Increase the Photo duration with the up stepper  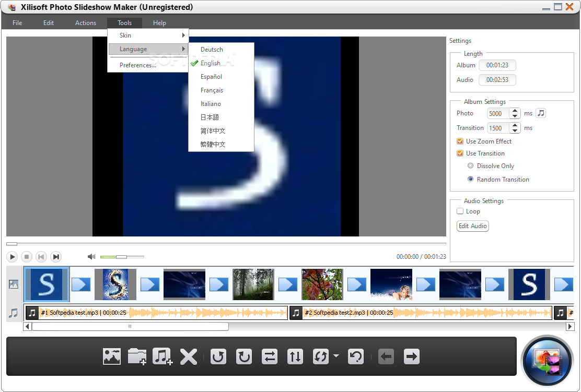515,110
